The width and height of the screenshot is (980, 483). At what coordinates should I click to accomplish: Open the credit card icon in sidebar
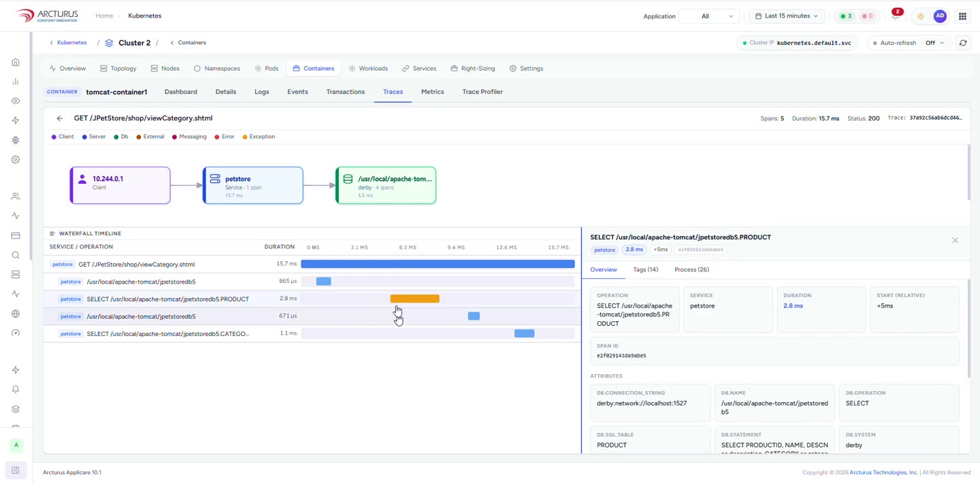click(16, 235)
